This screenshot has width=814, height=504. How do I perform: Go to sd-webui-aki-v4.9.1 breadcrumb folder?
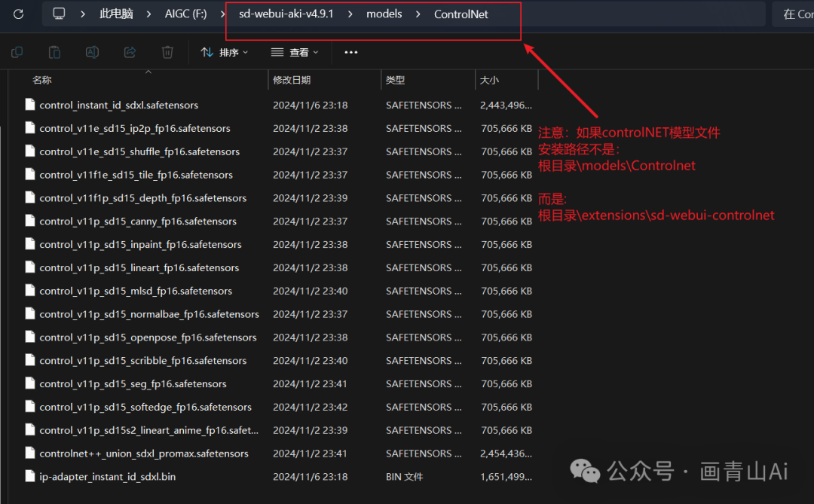coord(286,14)
